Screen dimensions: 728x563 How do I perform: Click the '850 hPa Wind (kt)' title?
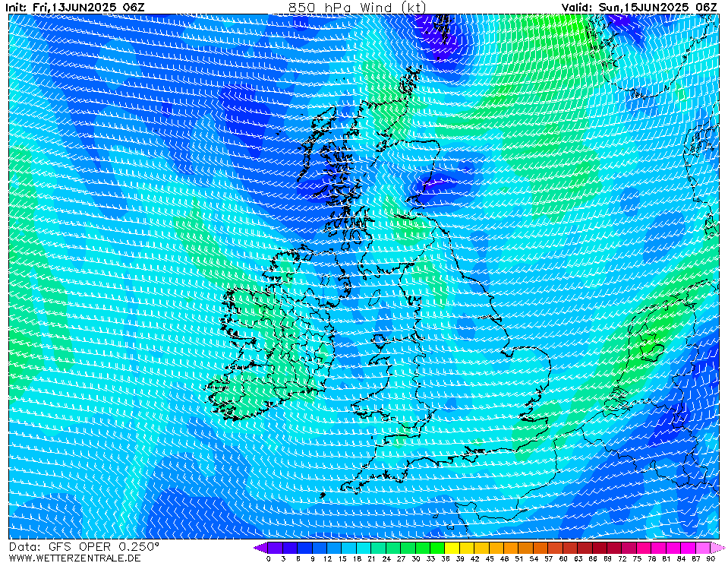[357, 8]
